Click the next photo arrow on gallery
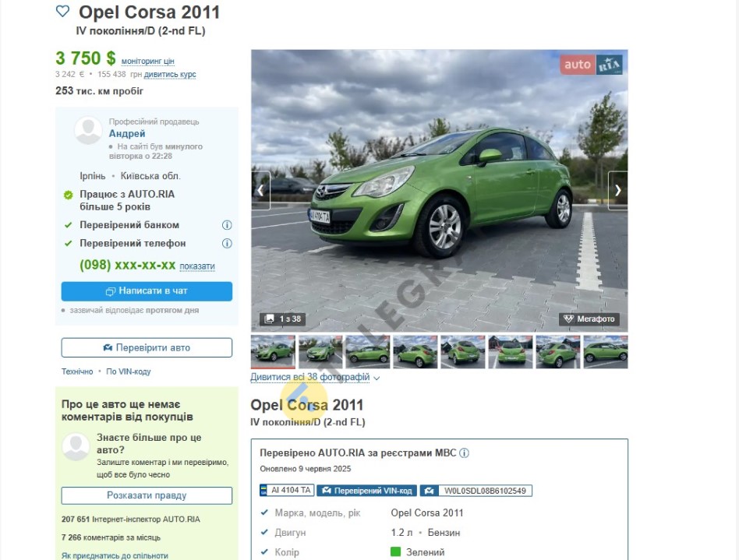Screen dimensions: 739x560 tap(617, 190)
